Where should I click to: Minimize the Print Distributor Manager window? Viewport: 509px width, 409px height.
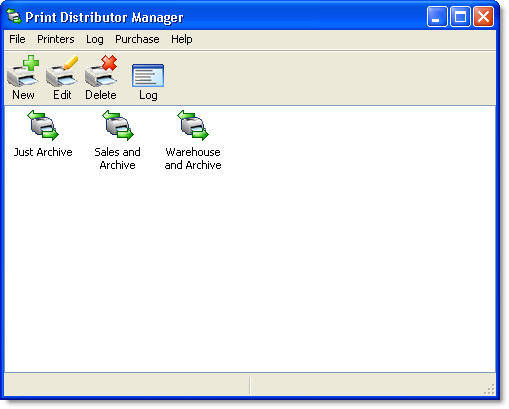(437, 17)
